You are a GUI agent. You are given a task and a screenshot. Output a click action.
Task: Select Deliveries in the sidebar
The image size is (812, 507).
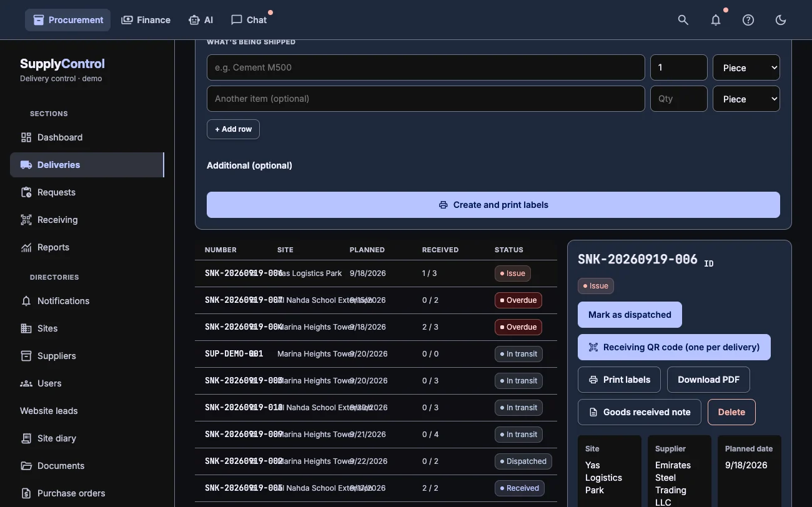[87, 165]
